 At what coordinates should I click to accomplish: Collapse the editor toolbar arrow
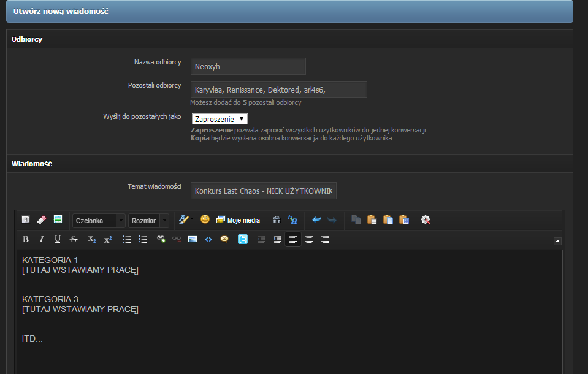(557, 241)
